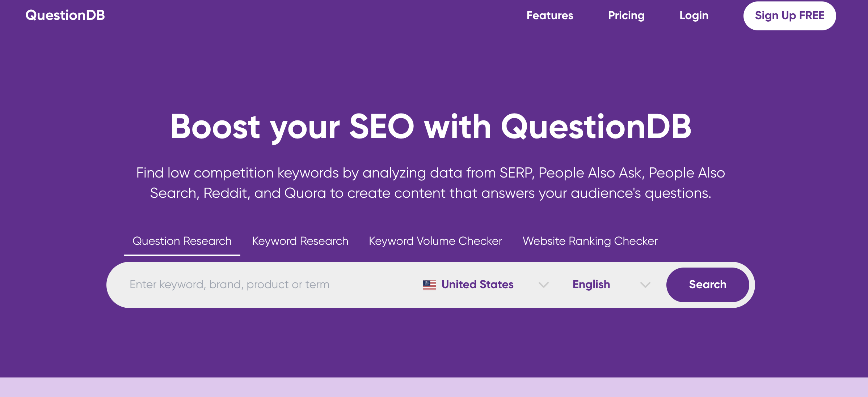868x397 pixels.
Task: Click the purple Search button
Action: 708,285
